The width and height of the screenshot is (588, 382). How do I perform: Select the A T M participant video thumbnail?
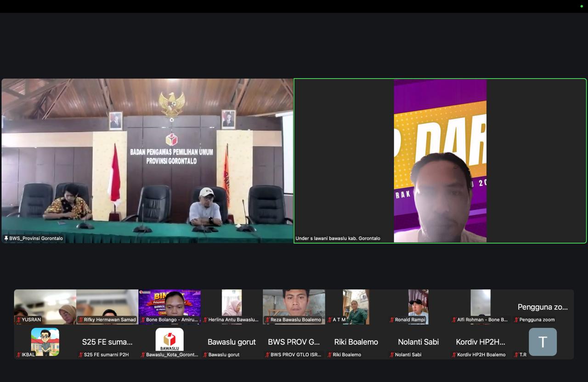coord(356,307)
